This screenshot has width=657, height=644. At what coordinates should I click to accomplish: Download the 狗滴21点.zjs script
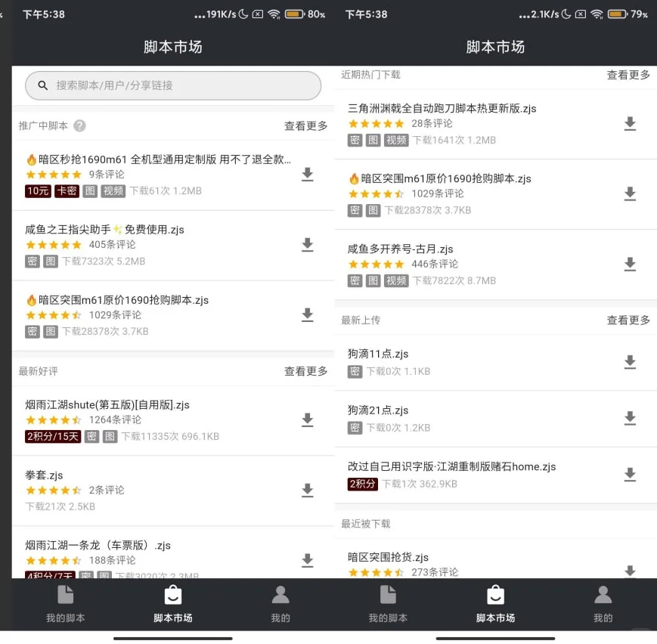pos(630,417)
